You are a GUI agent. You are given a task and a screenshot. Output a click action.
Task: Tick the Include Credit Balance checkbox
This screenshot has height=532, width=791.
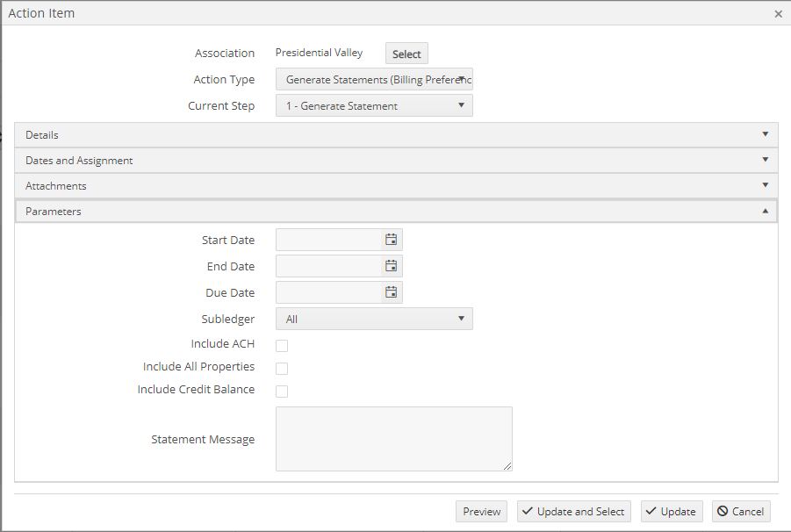[x=282, y=392]
